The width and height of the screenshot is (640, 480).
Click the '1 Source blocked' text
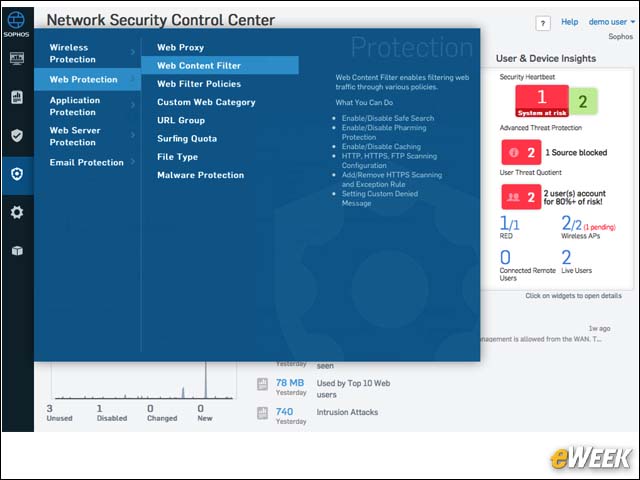(576, 152)
